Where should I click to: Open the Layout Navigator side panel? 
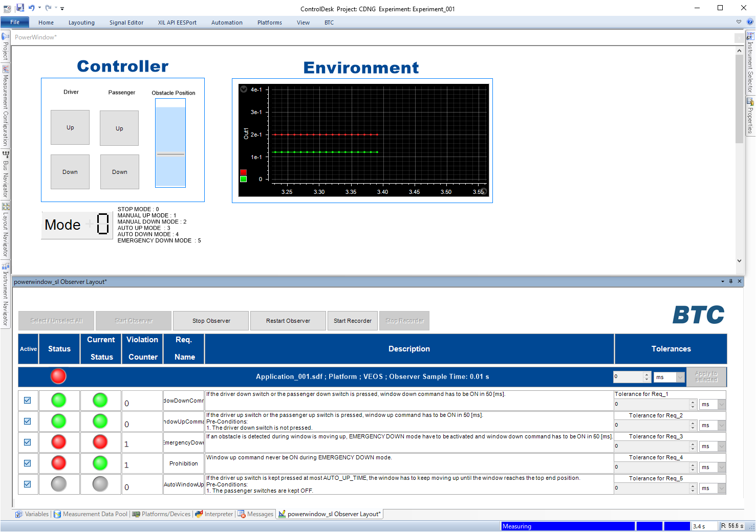(x=5, y=230)
